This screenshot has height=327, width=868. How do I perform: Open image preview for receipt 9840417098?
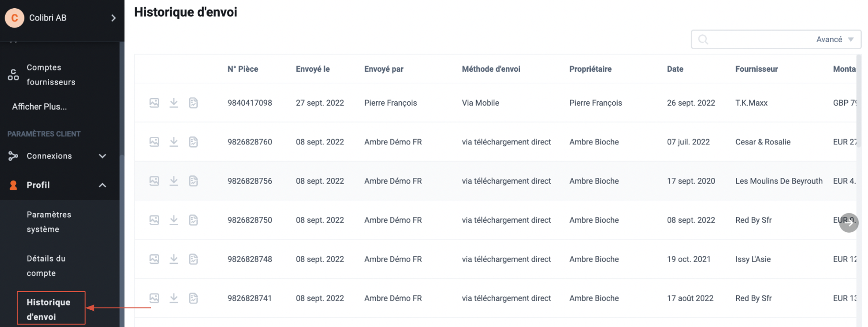pos(154,103)
